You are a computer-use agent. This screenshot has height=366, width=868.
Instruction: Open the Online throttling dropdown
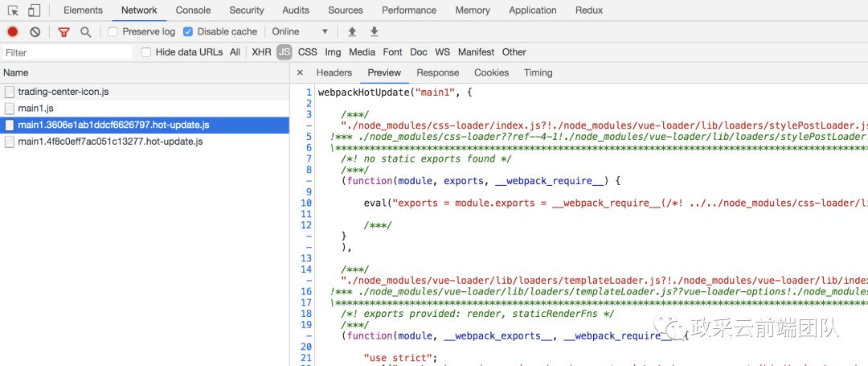point(300,31)
